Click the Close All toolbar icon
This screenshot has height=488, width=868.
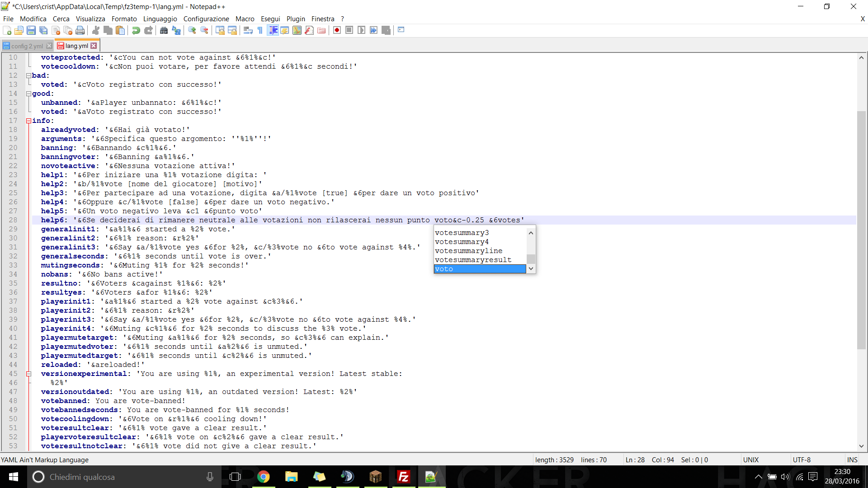[68, 30]
